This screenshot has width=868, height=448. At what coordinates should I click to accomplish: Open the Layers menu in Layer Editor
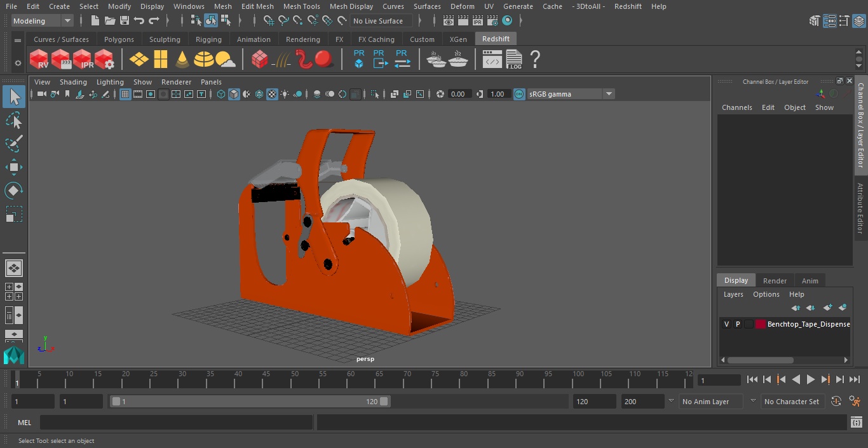coord(733,294)
